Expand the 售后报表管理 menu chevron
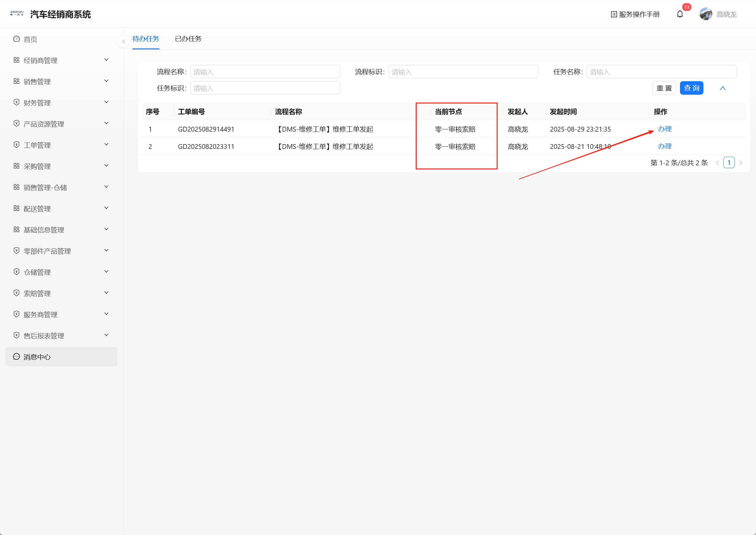The image size is (756, 535). tap(106, 335)
